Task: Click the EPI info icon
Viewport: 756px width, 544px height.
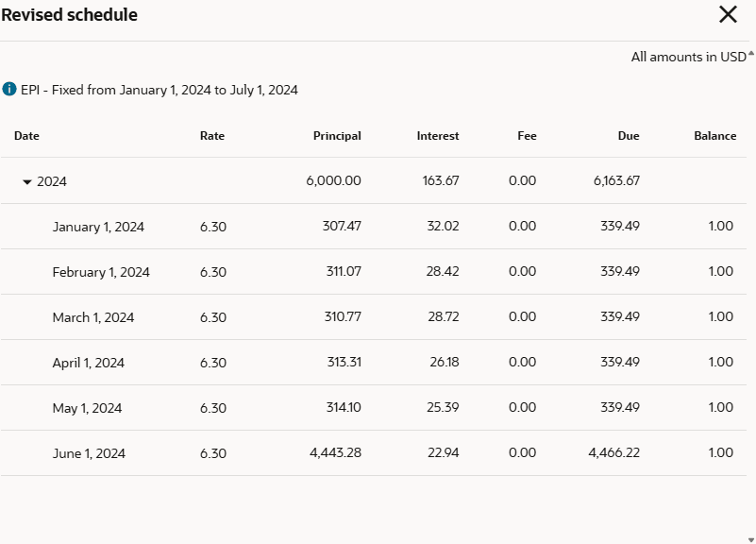Action: pos(9,90)
